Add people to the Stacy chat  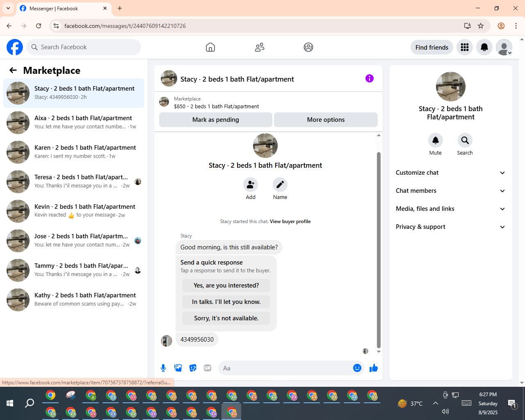point(251,185)
